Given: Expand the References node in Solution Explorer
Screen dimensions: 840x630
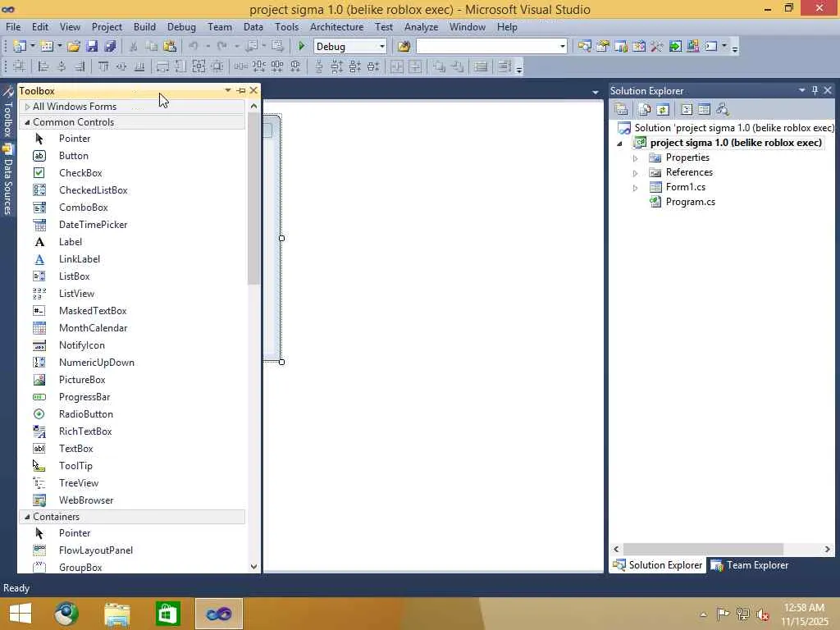Looking at the screenshot, I should tap(636, 173).
